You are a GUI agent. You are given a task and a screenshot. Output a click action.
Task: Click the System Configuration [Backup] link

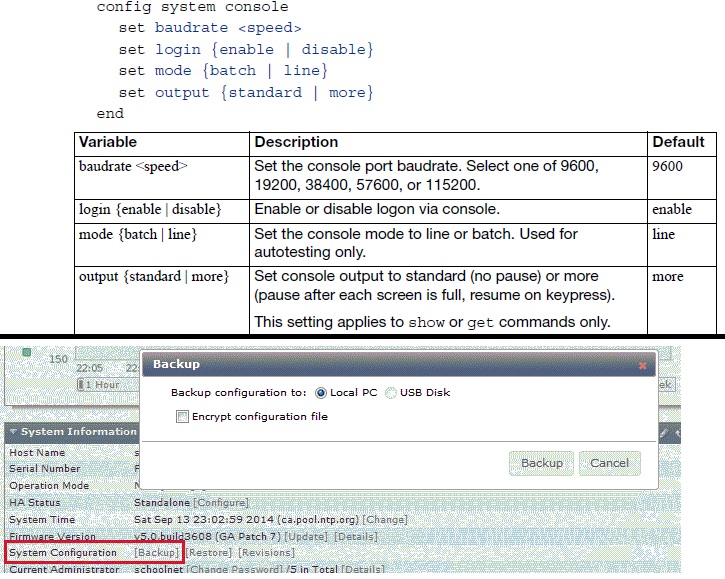[x=156, y=553]
